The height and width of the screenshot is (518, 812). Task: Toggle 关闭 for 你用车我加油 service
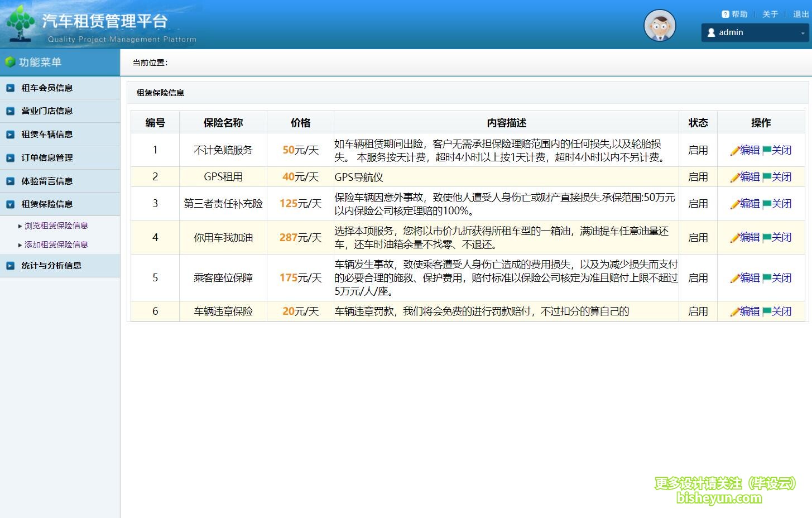[x=782, y=237]
